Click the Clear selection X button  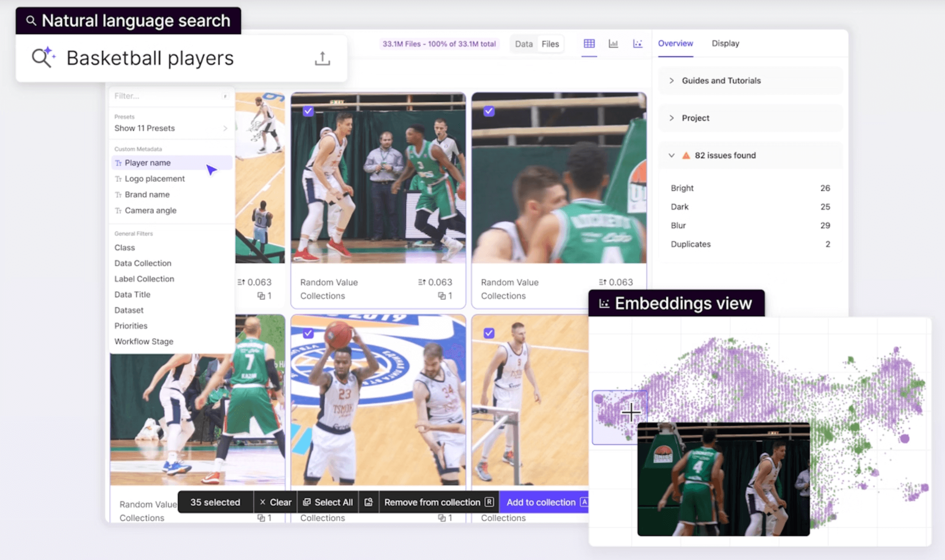[276, 502]
